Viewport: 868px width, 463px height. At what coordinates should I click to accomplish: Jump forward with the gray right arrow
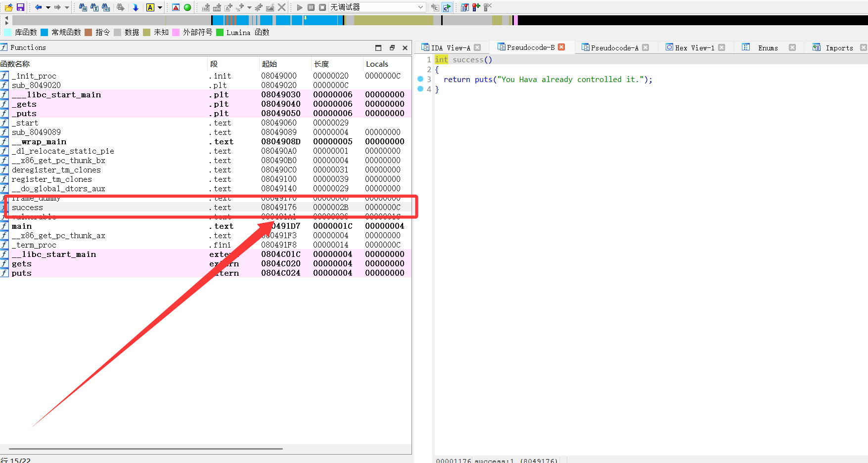pyautogui.click(x=57, y=7)
